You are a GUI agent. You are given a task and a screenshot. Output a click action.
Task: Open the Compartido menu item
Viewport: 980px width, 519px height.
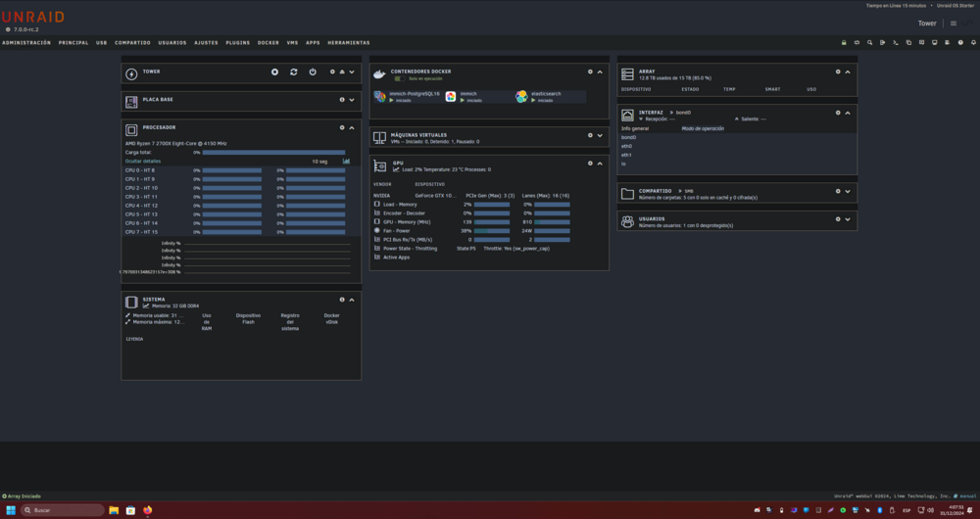point(132,42)
